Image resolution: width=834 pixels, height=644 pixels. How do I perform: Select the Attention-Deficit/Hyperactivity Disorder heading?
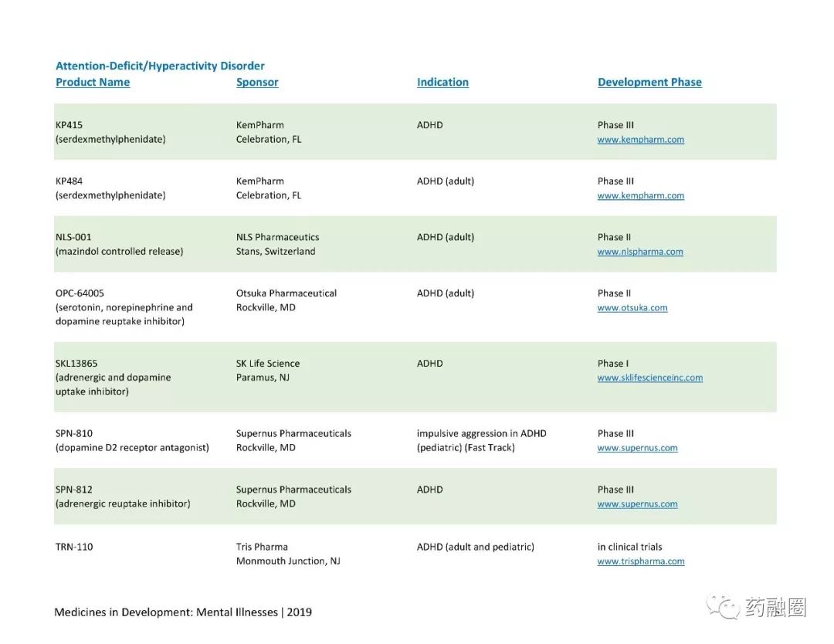click(160, 66)
